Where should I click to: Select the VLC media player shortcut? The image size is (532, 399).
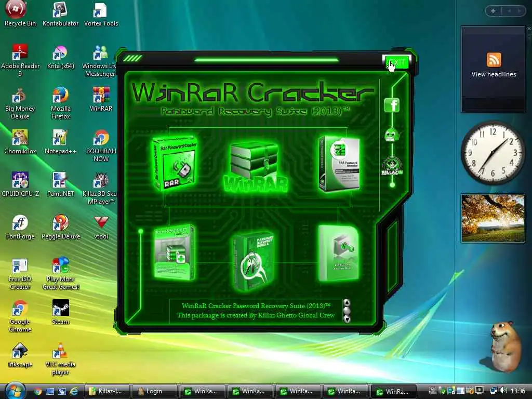60,359
